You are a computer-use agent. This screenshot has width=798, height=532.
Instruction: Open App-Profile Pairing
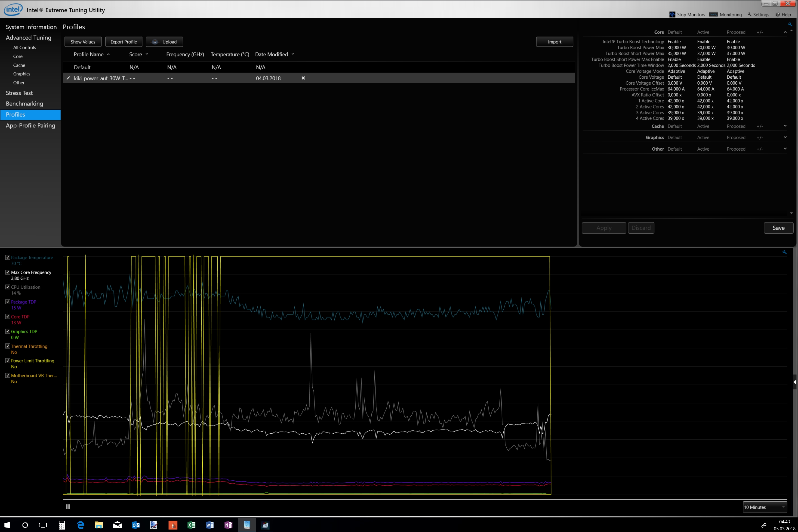30,125
